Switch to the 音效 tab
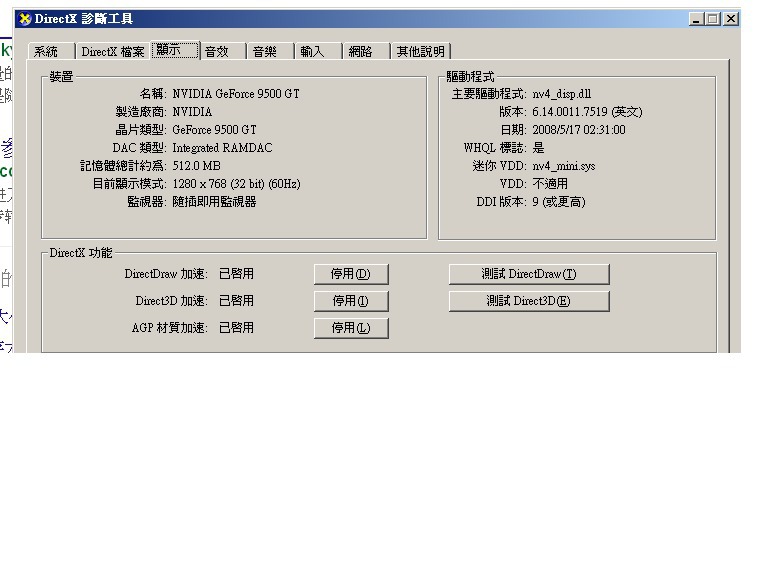The image size is (774, 586). (223, 51)
